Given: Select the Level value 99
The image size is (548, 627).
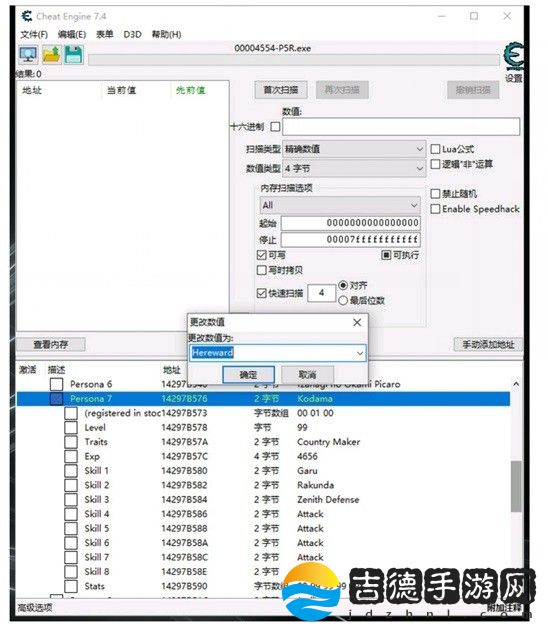Looking at the screenshot, I should click(x=302, y=427).
